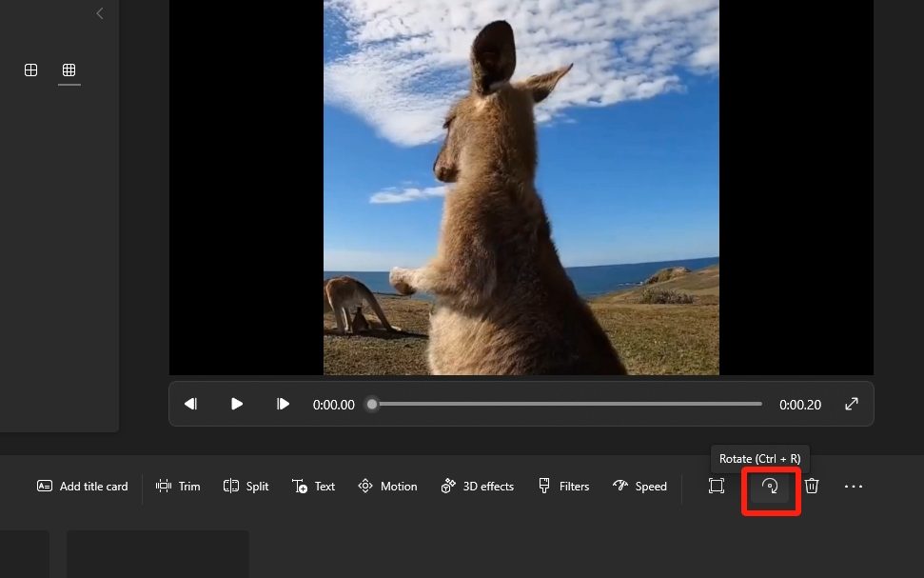Screen dimensions: 924x578
Task: Open the more options menu
Action: click(x=853, y=486)
